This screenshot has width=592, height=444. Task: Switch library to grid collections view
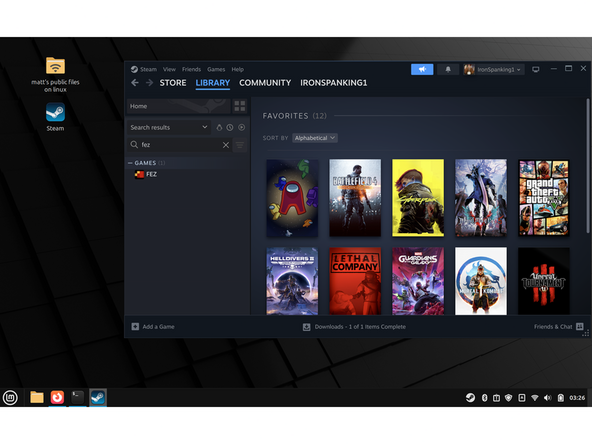point(239,106)
